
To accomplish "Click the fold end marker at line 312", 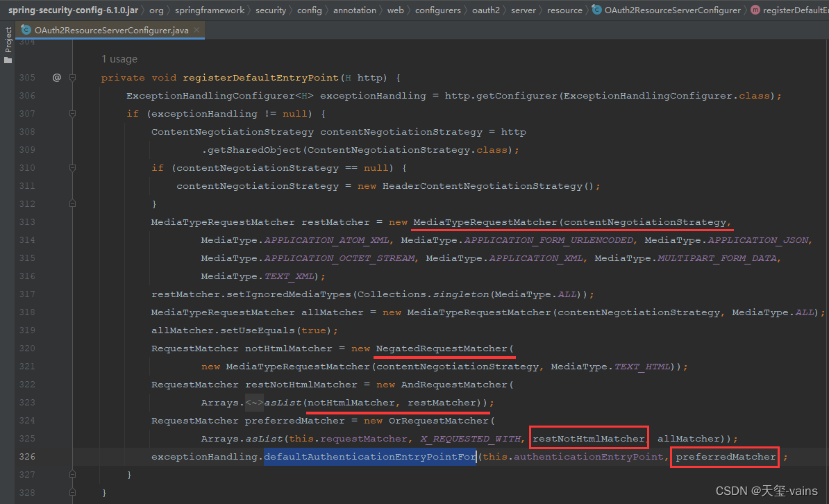I will (x=72, y=203).
